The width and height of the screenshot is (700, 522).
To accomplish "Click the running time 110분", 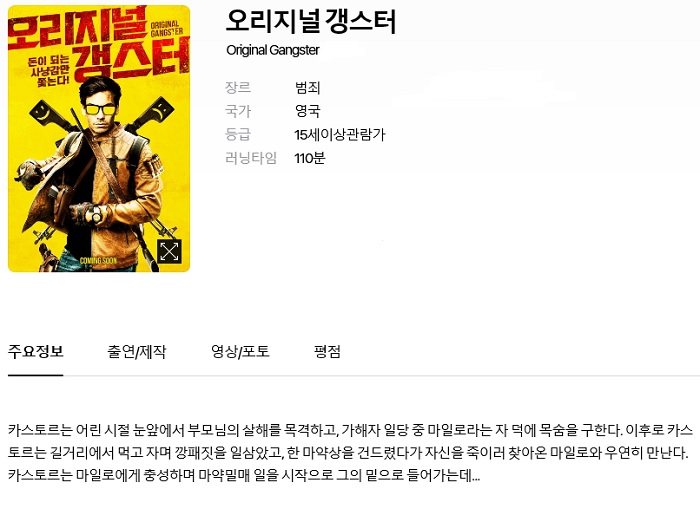I will click(310, 158).
